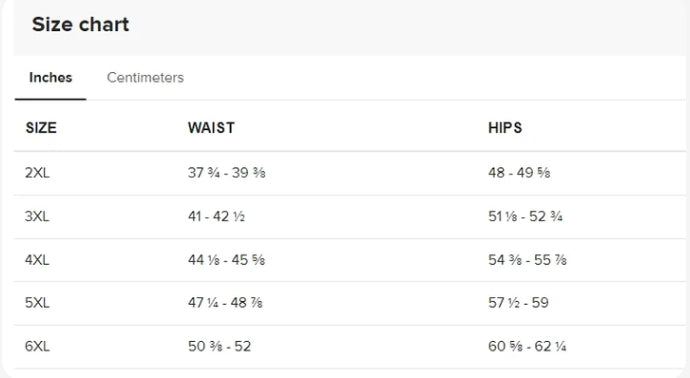Click the 2XL hips value 48 - 49 ⅝
The width and height of the screenshot is (690, 378).
[x=519, y=172]
